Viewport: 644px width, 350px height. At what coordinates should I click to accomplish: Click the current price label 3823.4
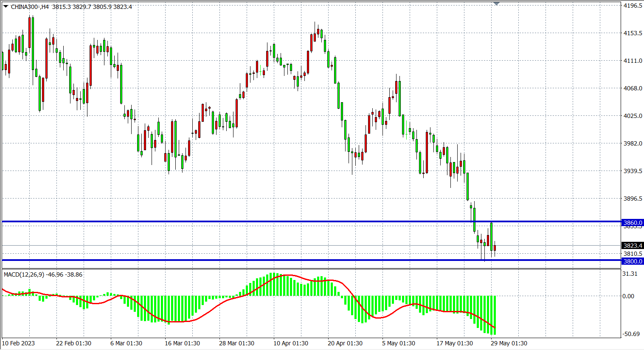tap(632, 246)
